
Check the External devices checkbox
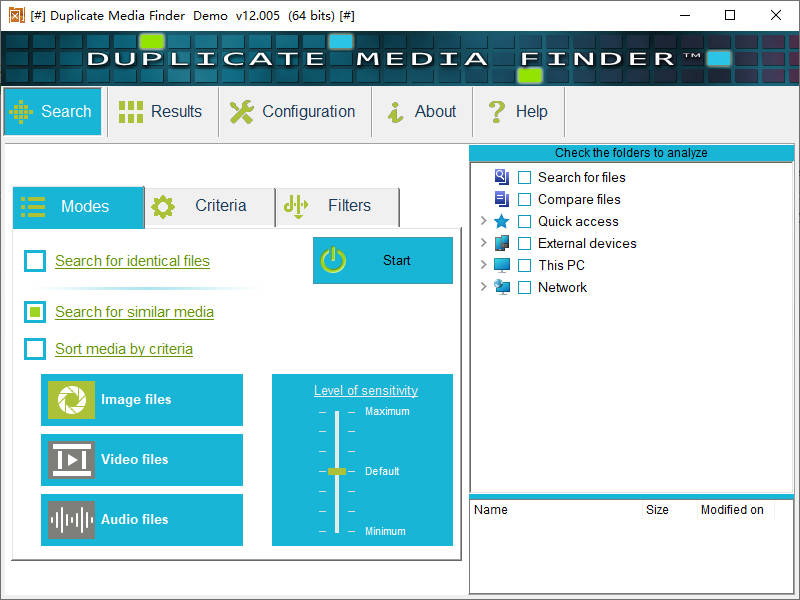(524, 243)
